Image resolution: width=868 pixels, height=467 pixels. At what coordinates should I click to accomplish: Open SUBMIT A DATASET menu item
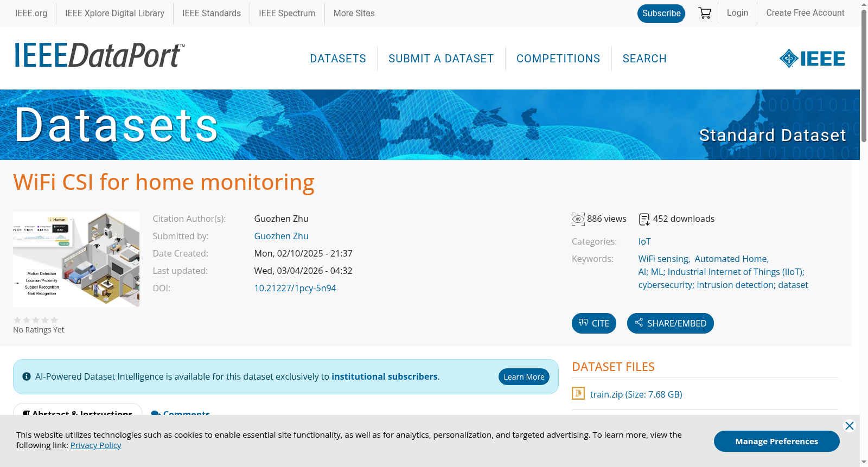click(x=441, y=59)
